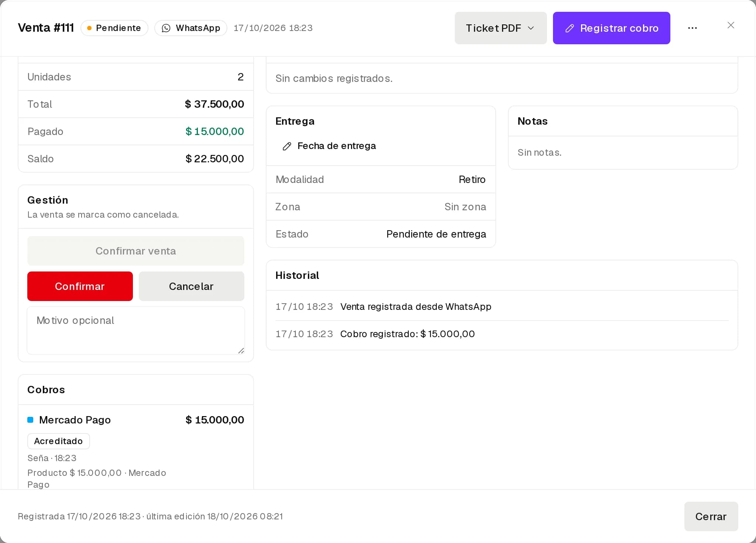Focus the Motivo opcional text area
Screen dimensions: 756x543
136,331
